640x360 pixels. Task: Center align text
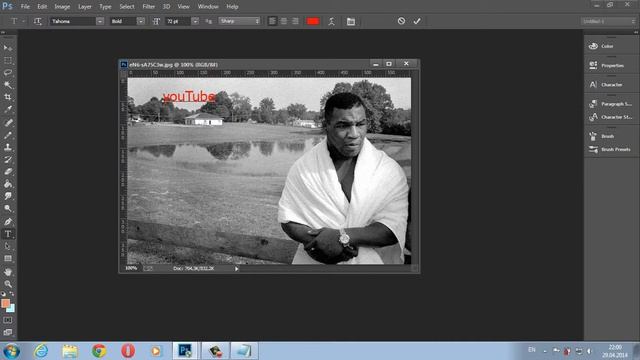click(x=284, y=21)
